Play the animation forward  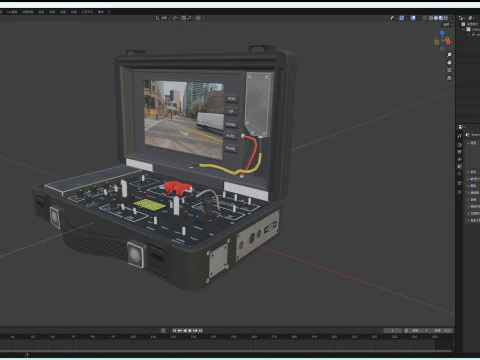tap(190, 331)
